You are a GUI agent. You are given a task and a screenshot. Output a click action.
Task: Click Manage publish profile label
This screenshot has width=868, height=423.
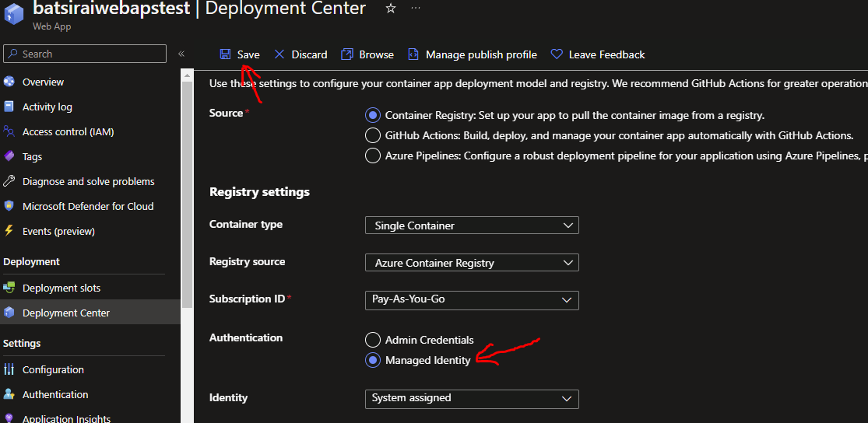tap(481, 54)
